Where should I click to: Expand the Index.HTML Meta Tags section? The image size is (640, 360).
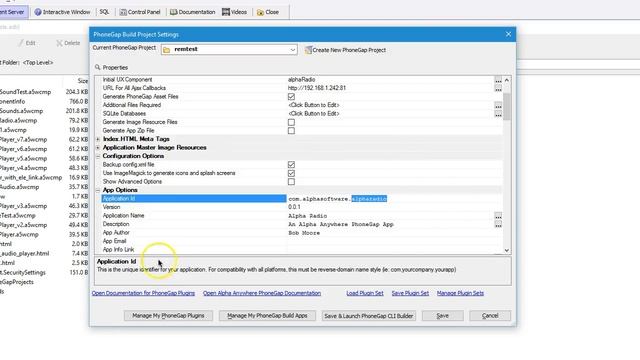click(98, 139)
